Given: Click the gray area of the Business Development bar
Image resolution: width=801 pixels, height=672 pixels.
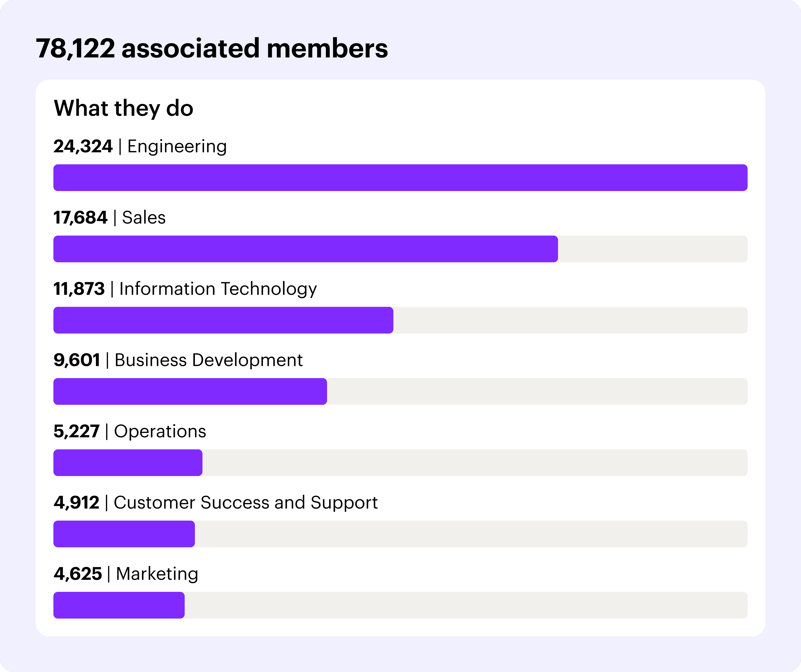Looking at the screenshot, I should (x=537, y=391).
